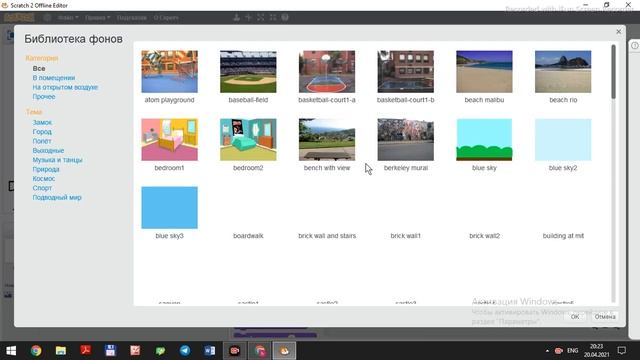Open the О Скретч menu item

(166, 18)
